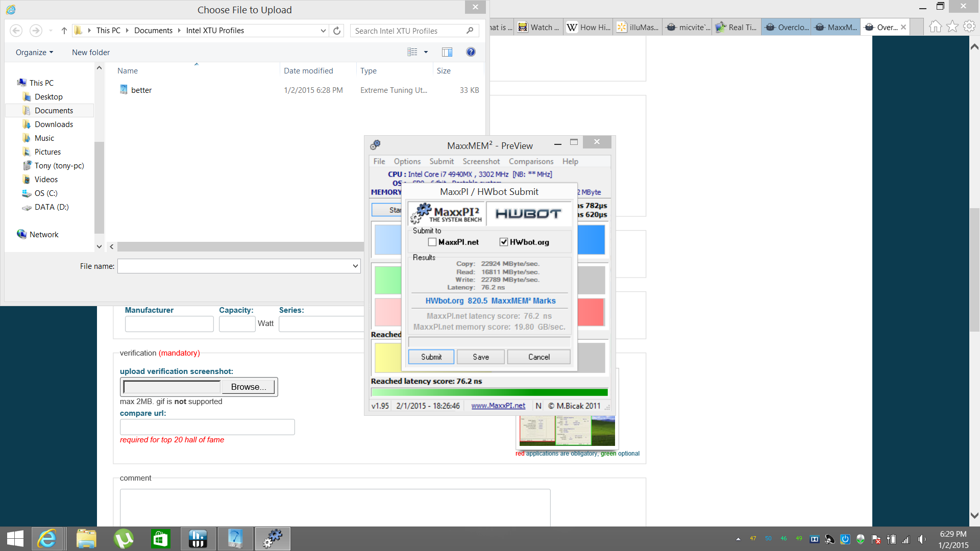This screenshot has height=551, width=980.
Task: Select Downloads in navigation pane
Action: 54,124
